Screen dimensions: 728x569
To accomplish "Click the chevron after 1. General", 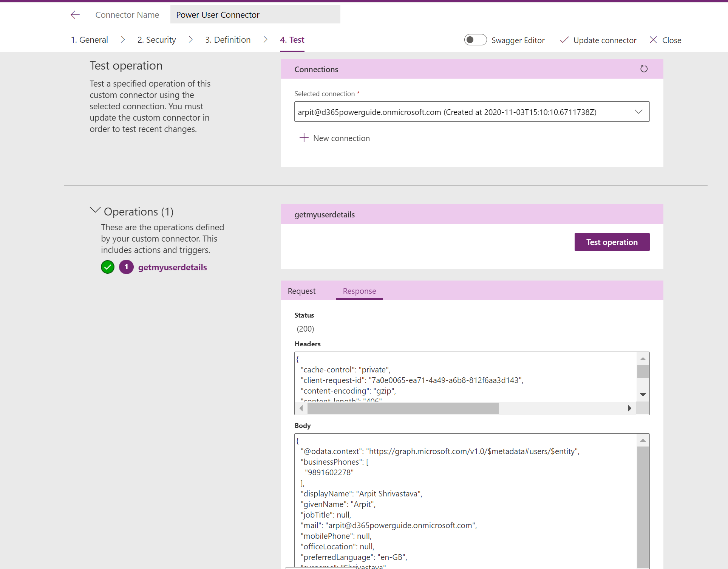I will pos(123,40).
